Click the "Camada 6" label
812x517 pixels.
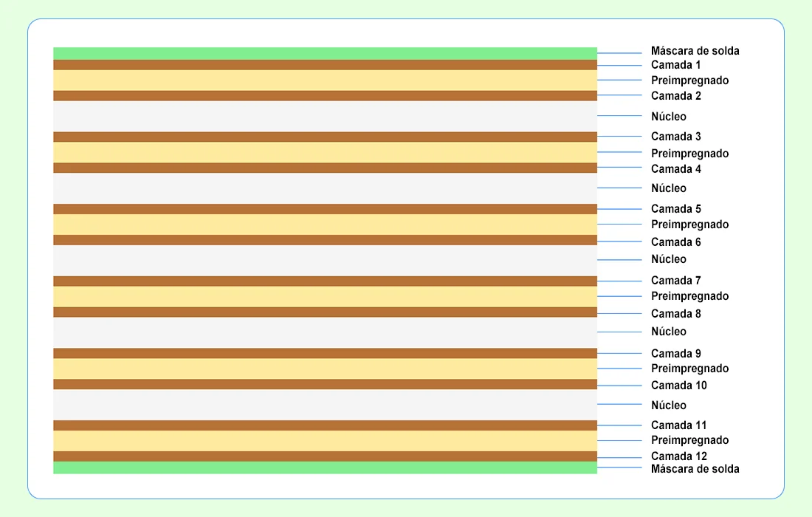[x=675, y=242]
